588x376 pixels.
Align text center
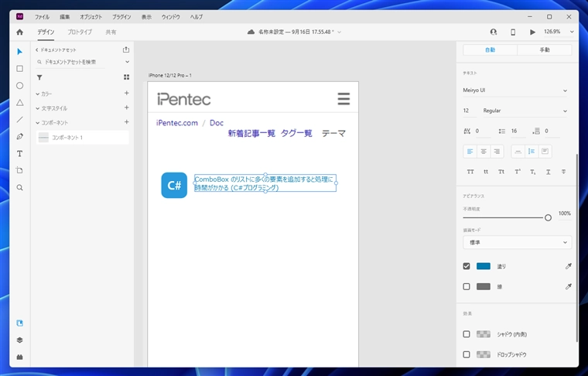pos(484,152)
